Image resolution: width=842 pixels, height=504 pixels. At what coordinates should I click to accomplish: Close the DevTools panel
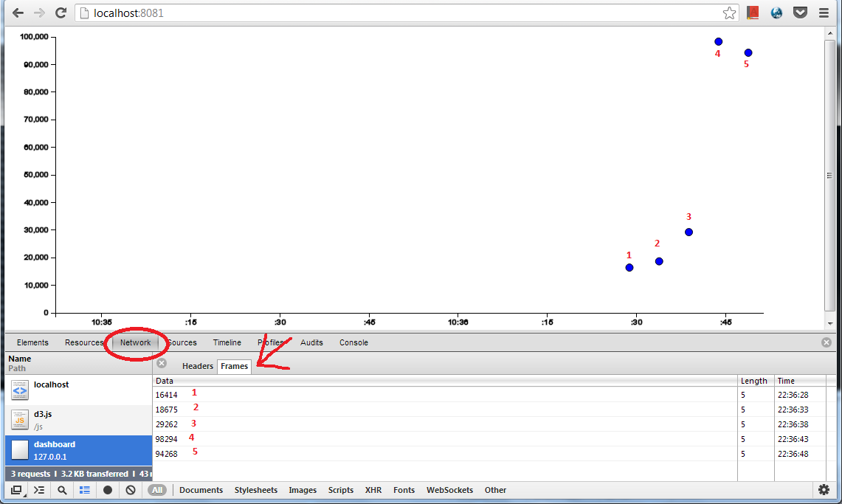(827, 342)
